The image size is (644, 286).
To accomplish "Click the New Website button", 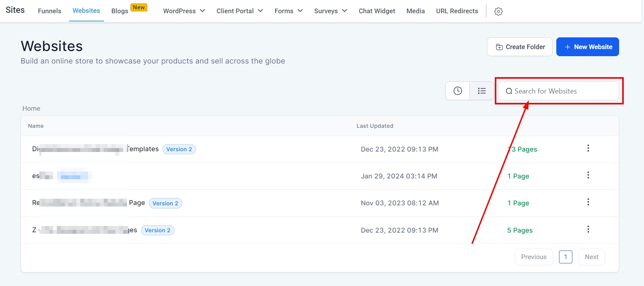I will click(587, 47).
